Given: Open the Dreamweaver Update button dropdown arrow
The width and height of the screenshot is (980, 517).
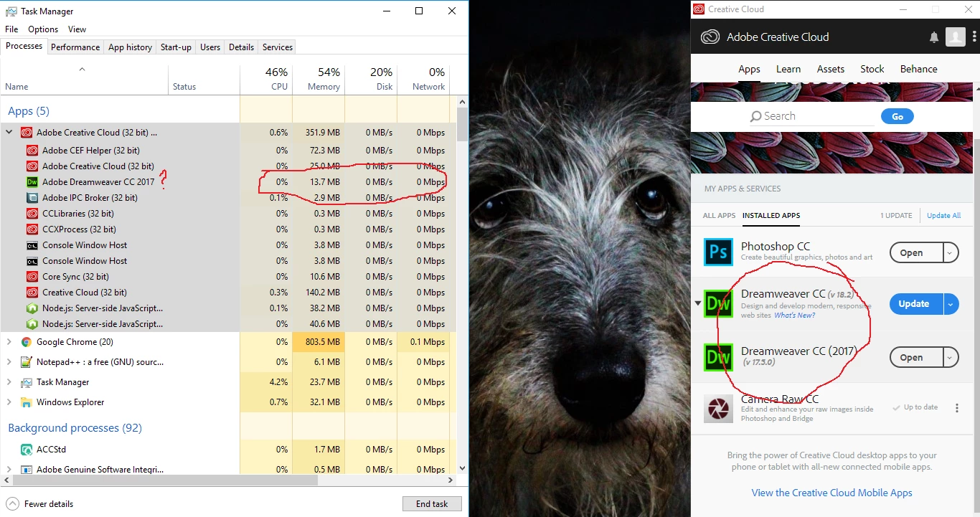Looking at the screenshot, I should click(x=951, y=304).
